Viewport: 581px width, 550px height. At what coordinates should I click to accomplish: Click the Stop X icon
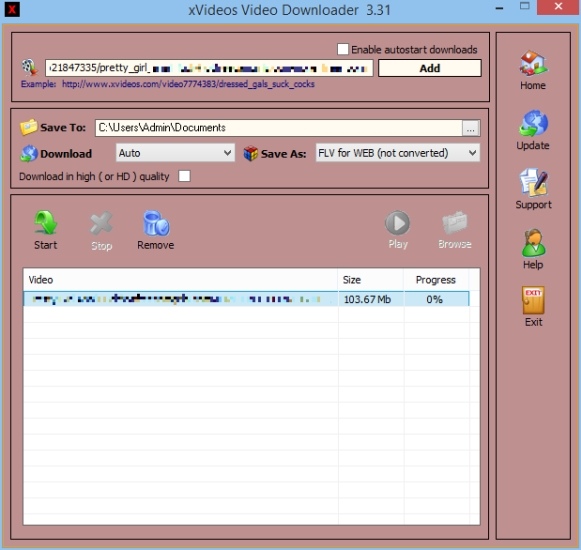click(x=101, y=223)
